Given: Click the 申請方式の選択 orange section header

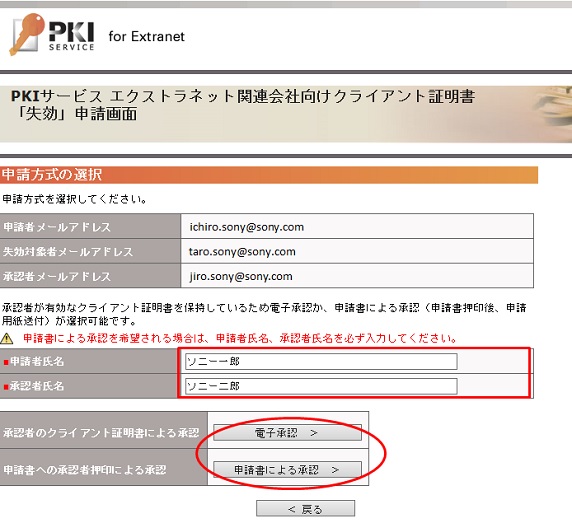Looking at the screenshot, I should 269,175.
